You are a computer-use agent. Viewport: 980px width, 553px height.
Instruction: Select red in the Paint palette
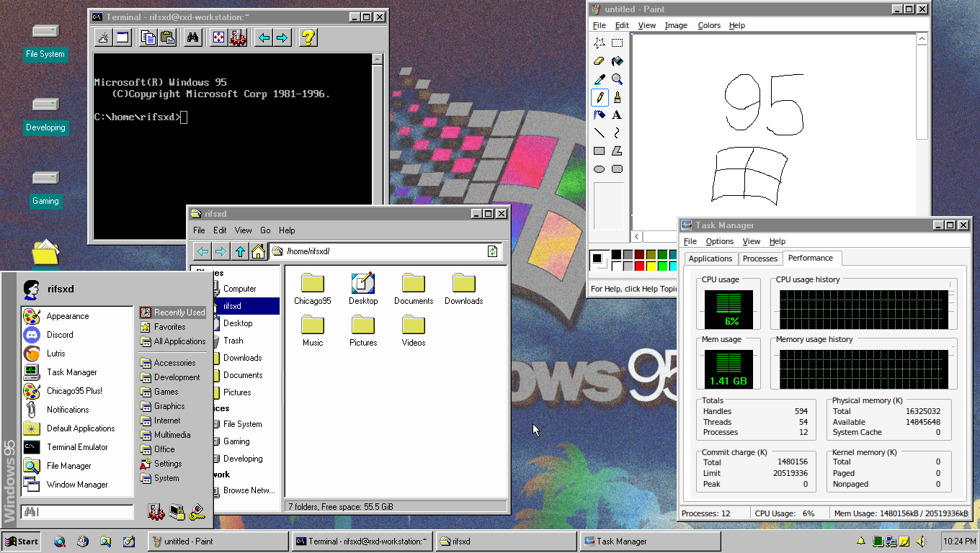click(639, 266)
